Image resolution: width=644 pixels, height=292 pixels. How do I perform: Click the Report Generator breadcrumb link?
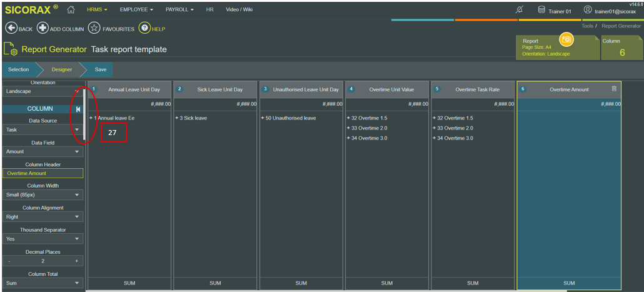click(x=621, y=26)
